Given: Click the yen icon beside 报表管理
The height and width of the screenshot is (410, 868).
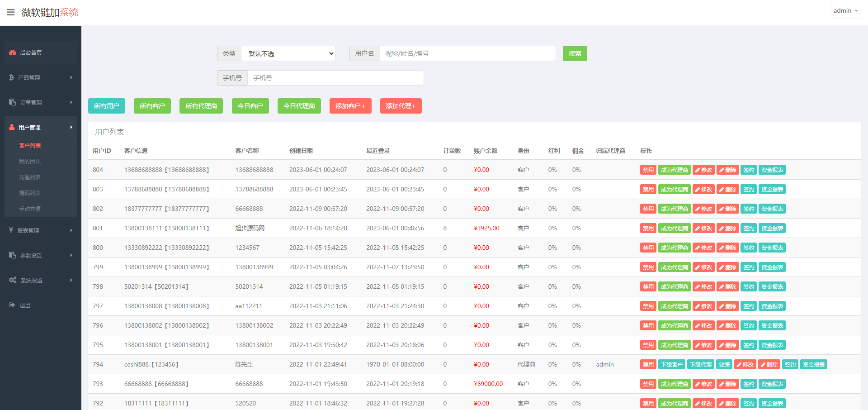Looking at the screenshot, I should pyautogui.click(x=11, y=230).
